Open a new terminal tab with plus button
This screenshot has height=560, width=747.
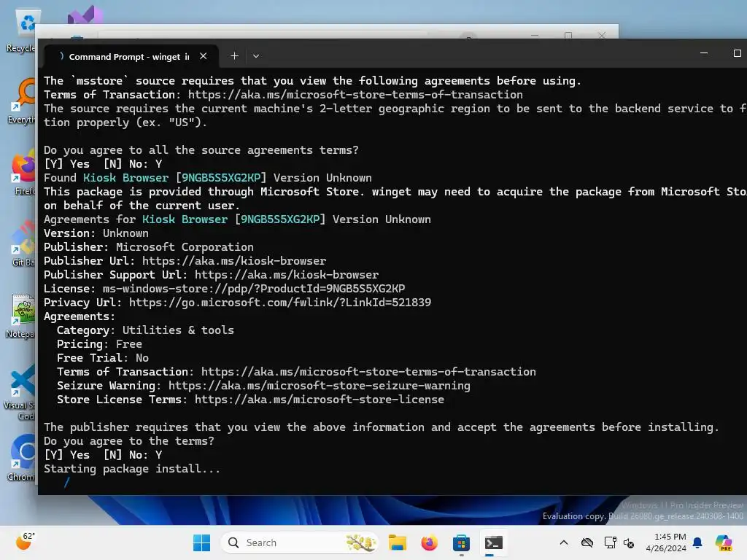(x=234, y=55)
